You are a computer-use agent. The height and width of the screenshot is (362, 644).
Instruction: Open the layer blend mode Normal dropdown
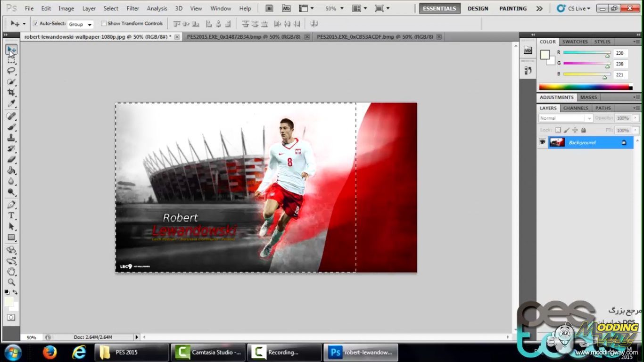coord(565,118)
